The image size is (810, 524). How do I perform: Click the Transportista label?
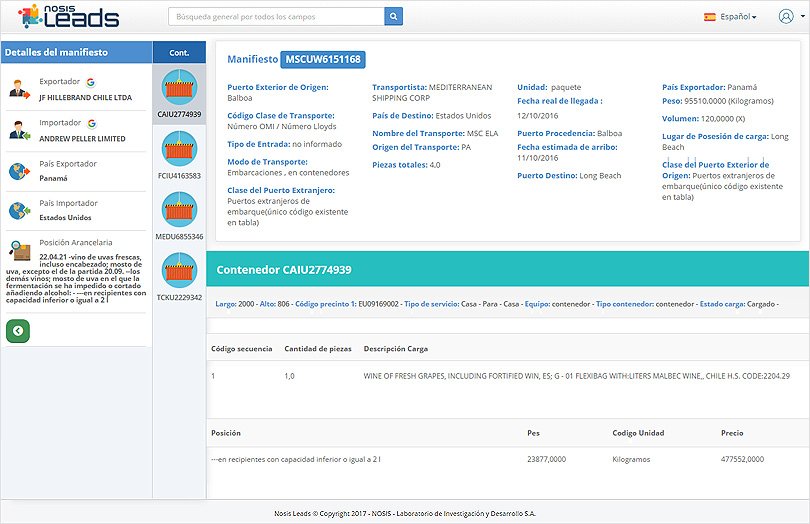point(399,87)
